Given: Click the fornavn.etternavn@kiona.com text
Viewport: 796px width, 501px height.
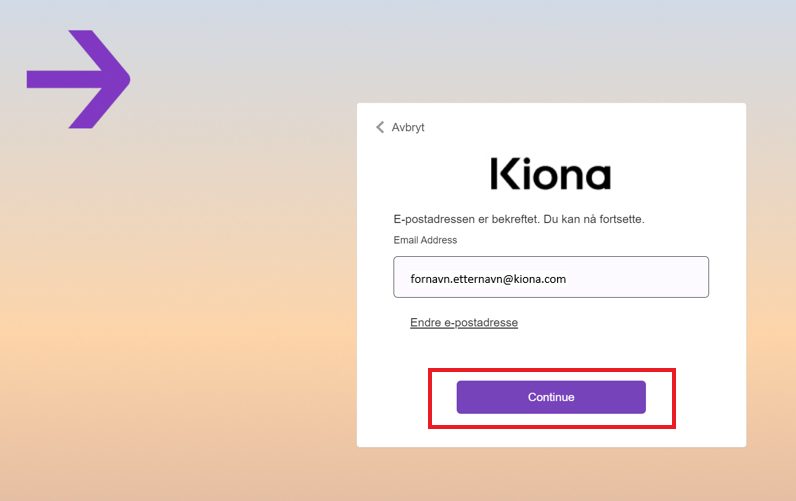Looking at the screenshot, I should click(x=488, y=279).
